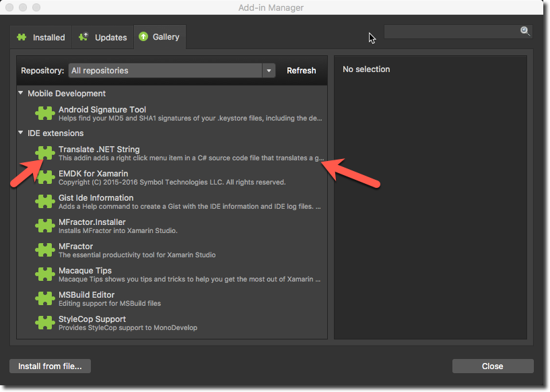Screen dimensions: 550x392
Task: Click the Mobile Development category label
Action: (67, 94)
